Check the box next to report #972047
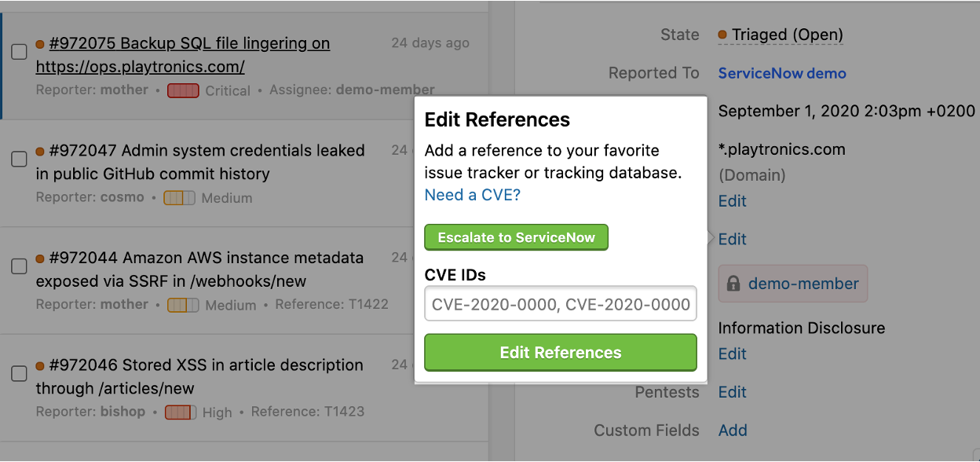 [19, 159]
